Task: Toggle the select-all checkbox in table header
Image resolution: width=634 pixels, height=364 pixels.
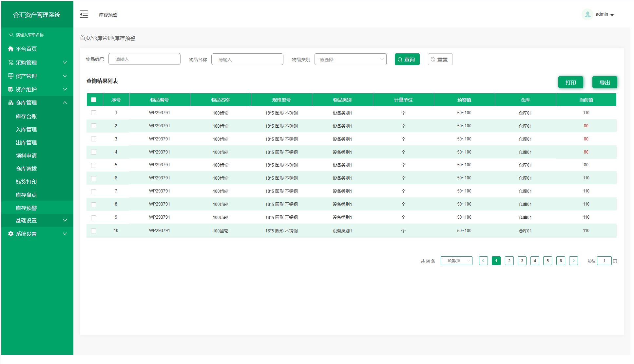Action: [94, 100]
